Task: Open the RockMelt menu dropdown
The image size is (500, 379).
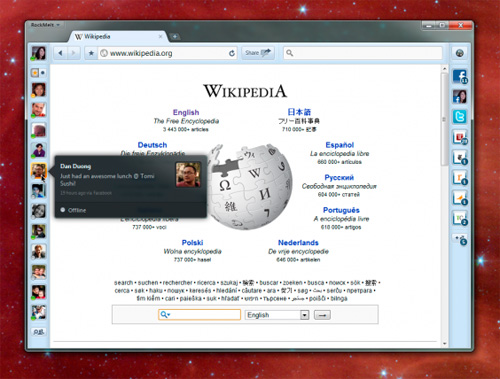Action: point(45,25)
